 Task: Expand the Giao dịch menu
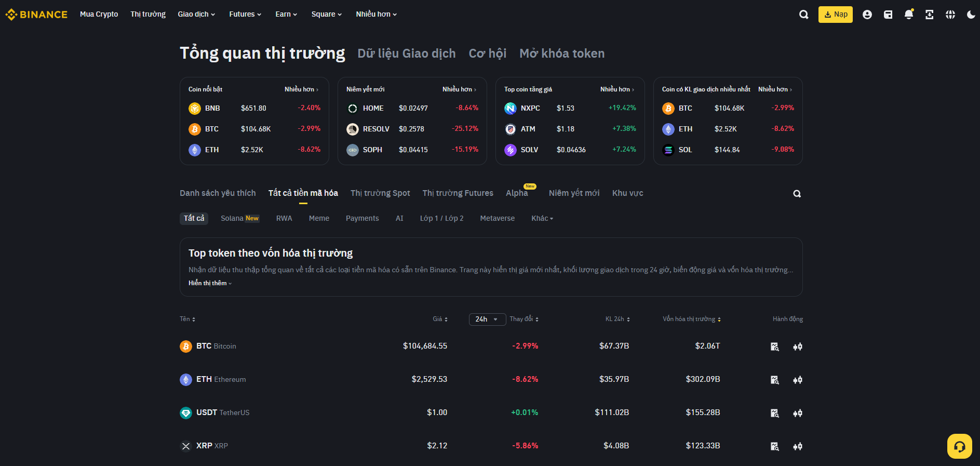pos(196,15)
